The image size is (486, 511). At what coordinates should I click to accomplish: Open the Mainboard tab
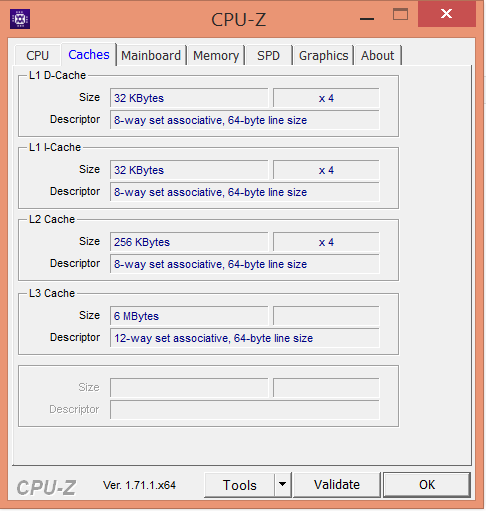point(151,55)
